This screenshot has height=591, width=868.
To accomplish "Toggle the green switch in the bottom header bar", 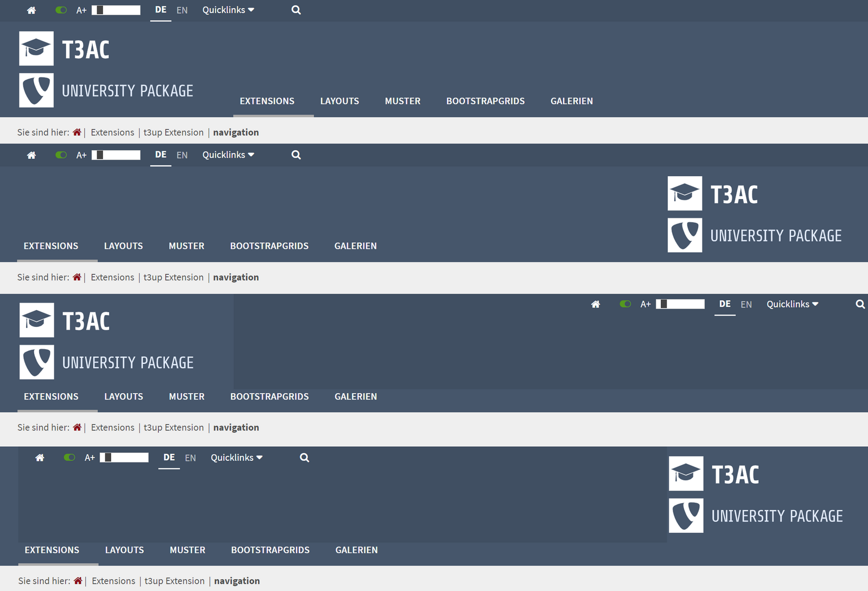I will [69, 457].
